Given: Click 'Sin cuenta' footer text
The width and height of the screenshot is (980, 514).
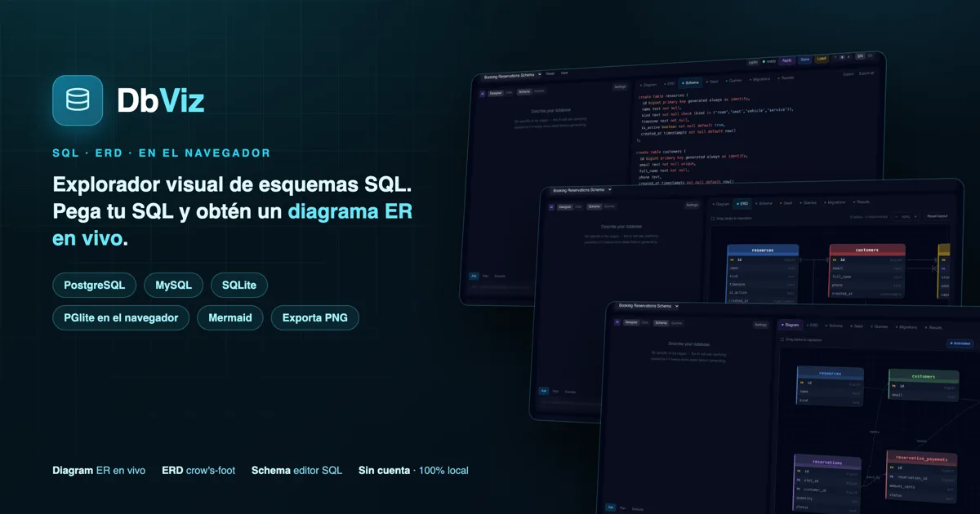Looking at the screenshot, I should tap(384, 471).
